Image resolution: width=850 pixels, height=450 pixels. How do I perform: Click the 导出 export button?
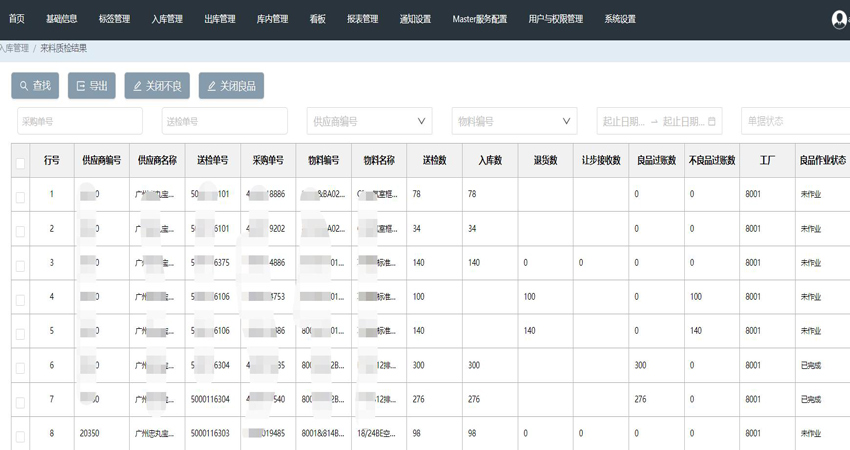point(92,86)
